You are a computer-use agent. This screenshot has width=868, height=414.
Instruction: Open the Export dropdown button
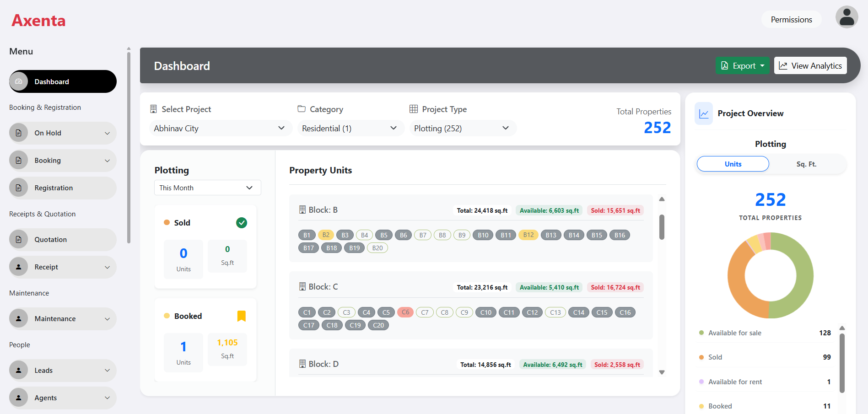click(742, 65)
